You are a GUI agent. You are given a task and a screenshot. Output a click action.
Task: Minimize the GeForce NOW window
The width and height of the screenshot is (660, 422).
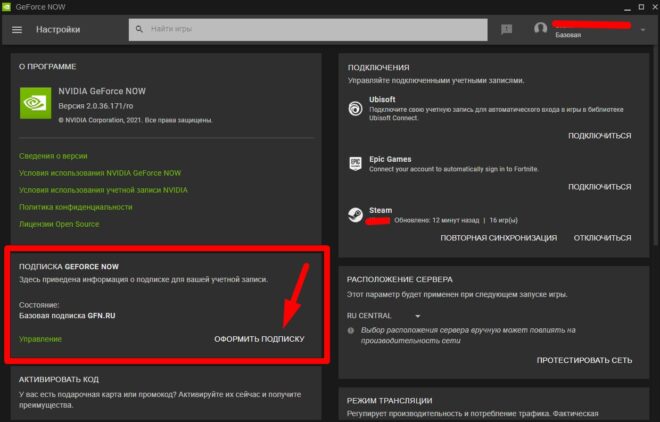(x=627, y=8)
